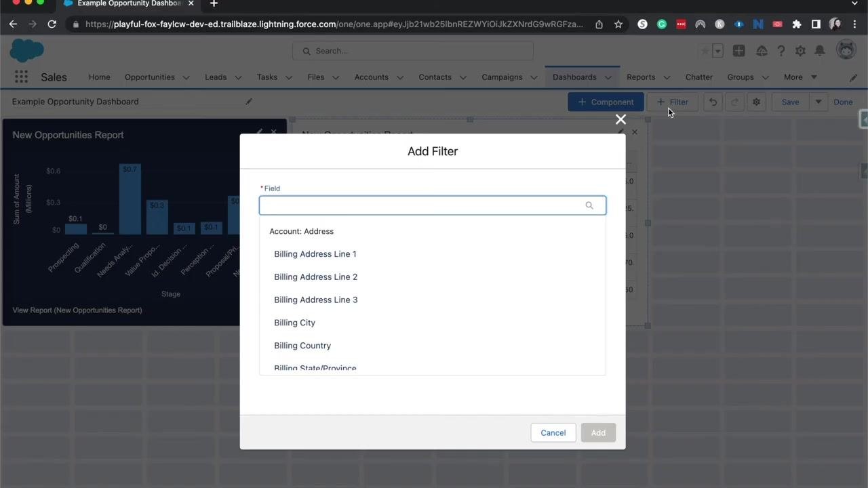Expand the Opportunities tab dropdown chevron

pyautogui.click(x=186, y=77)
